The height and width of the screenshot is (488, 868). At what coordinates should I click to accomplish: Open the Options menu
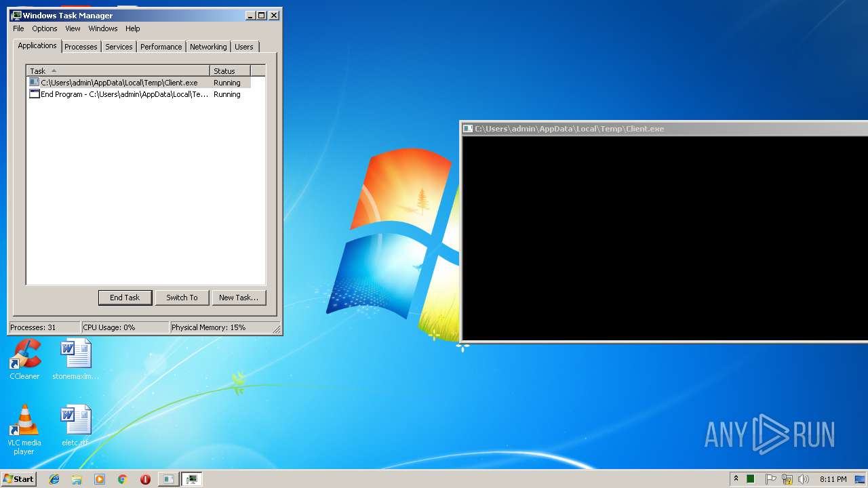pyautogui.click(x=45, y=28)
